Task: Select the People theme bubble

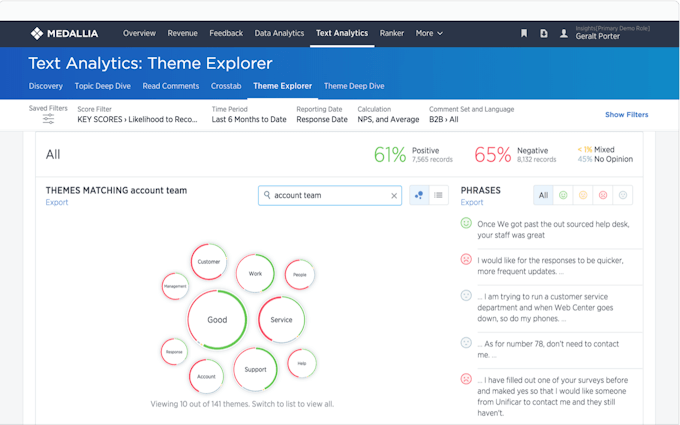Action: tap(300, 275)
